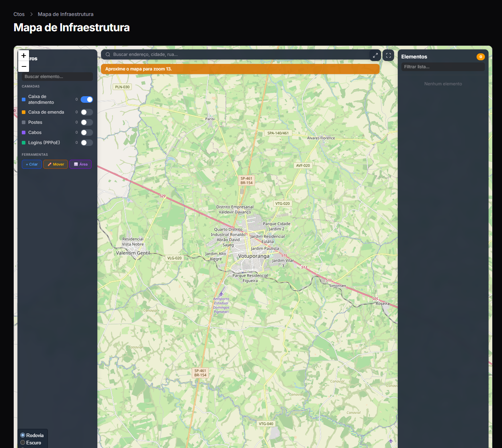The image size is (502, 448).
Task: Select the Rodovia map style radio
Action: (x=23, y=435)
